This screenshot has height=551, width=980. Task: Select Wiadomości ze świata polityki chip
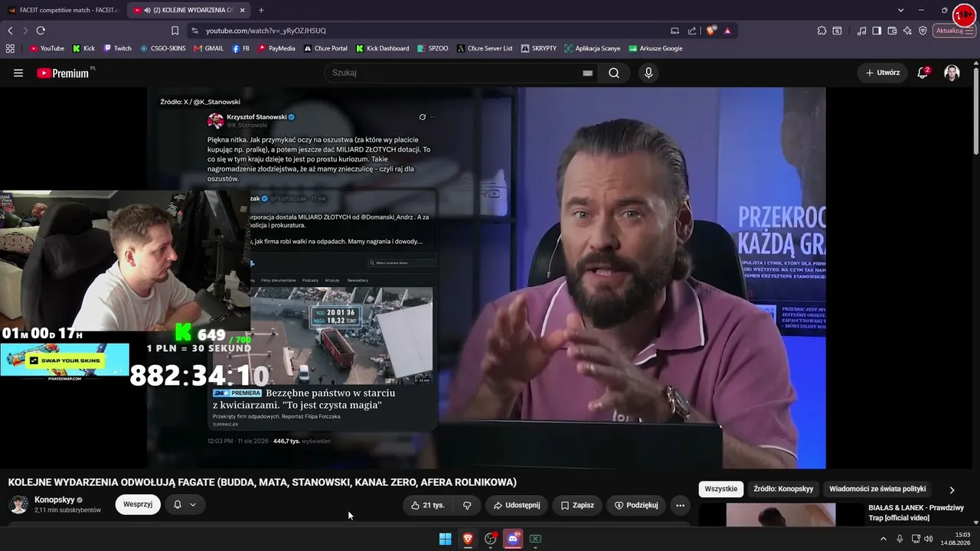click(x=877, y=489)
